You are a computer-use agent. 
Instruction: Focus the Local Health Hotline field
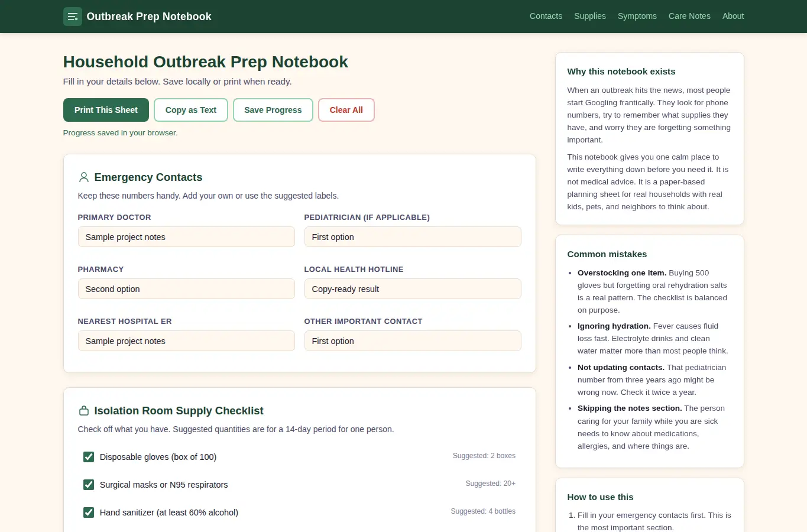[x=413, y=289]
